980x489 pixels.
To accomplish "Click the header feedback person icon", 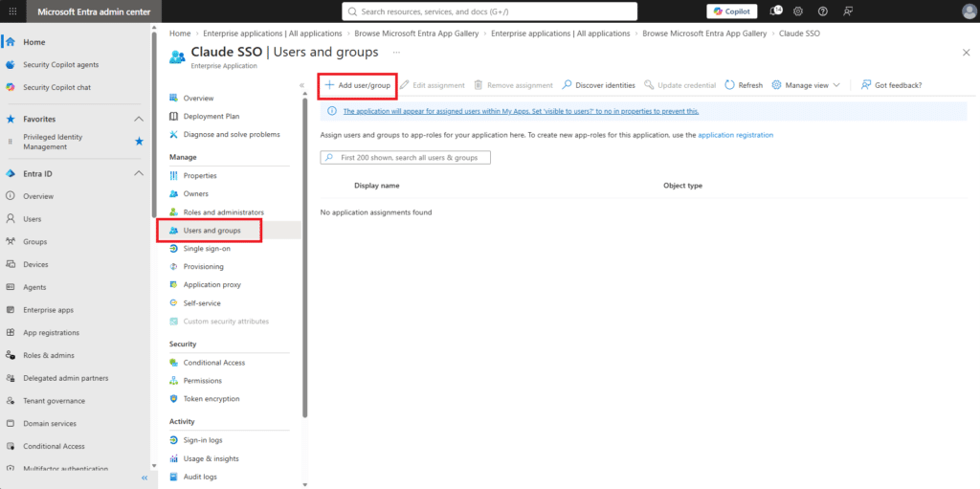I will pyautogui.click(x=848, y=11).
